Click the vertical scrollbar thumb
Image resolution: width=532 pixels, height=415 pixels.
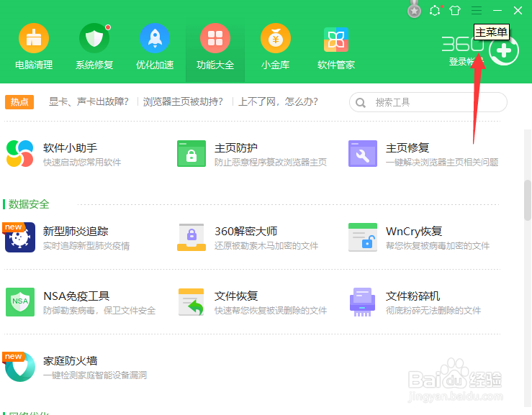click(527, 201)
